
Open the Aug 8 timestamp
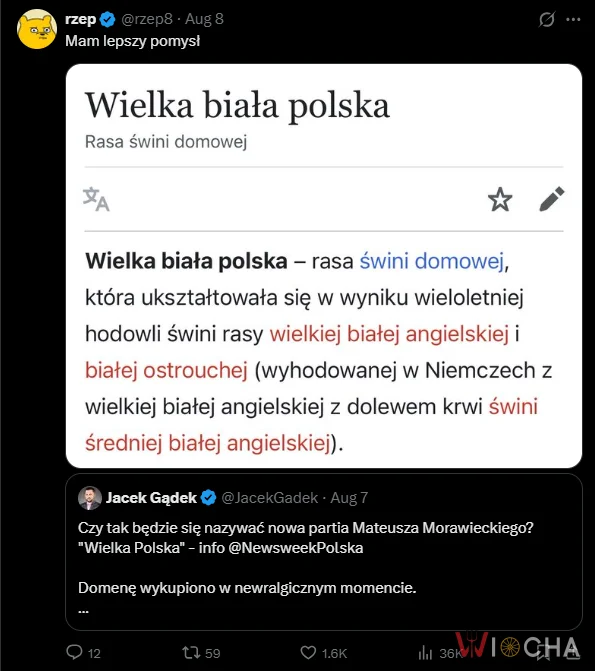[204, 19]
